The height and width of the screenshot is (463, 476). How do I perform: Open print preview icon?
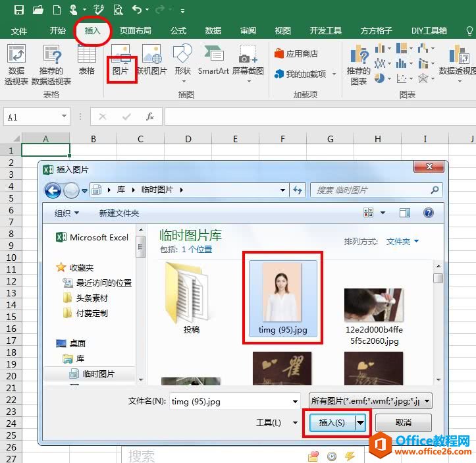[x=118, y=10]
